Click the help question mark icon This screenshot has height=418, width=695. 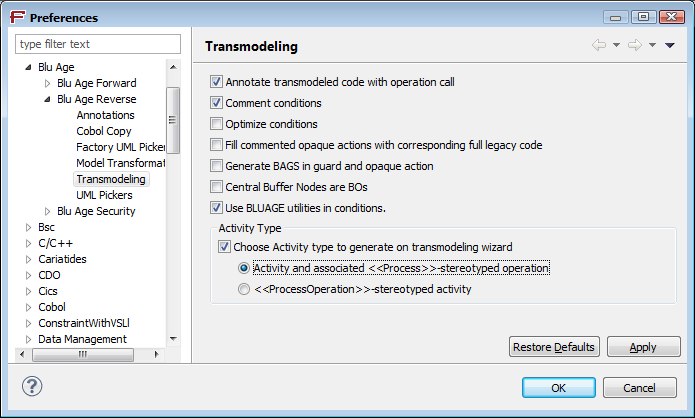[32, 386]
